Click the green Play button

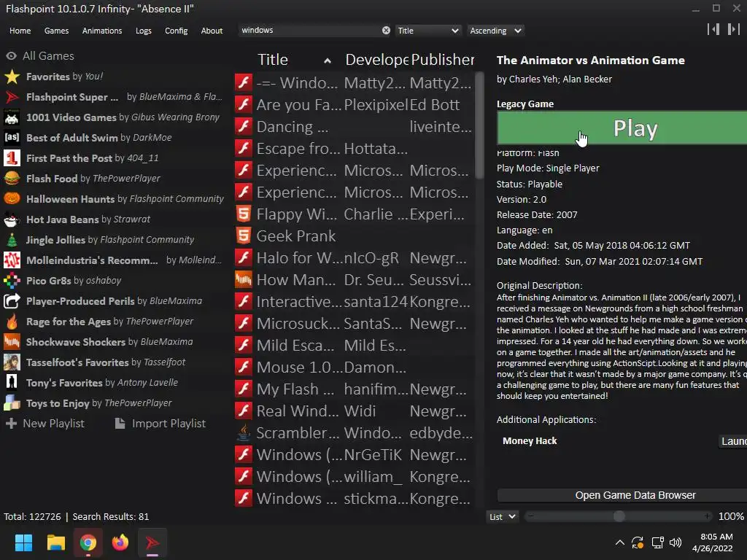pyautogui.click(x=622, y=128)
